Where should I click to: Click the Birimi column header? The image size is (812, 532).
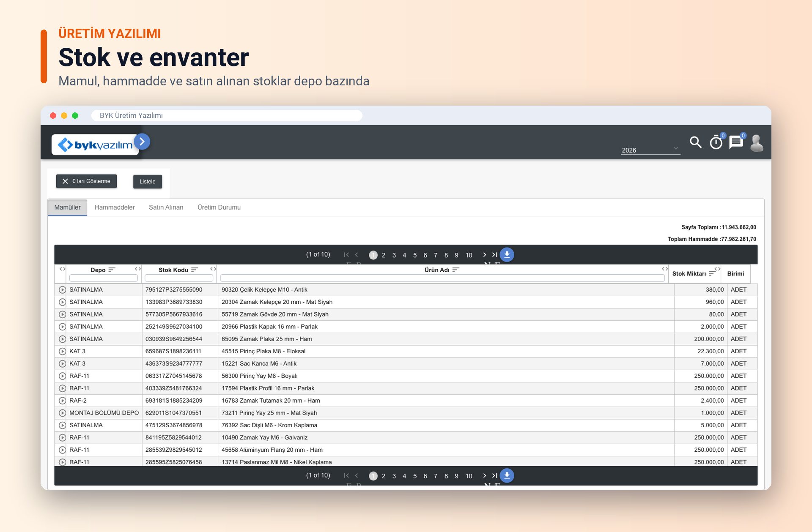pos(735,273)
